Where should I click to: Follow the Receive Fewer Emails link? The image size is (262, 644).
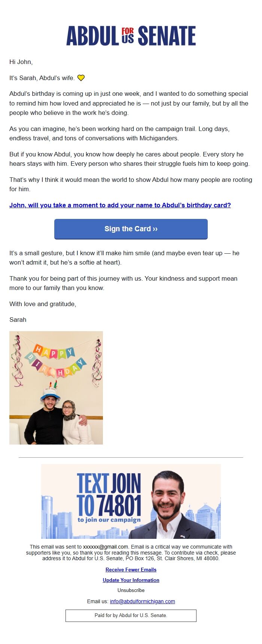coord(131,570)
